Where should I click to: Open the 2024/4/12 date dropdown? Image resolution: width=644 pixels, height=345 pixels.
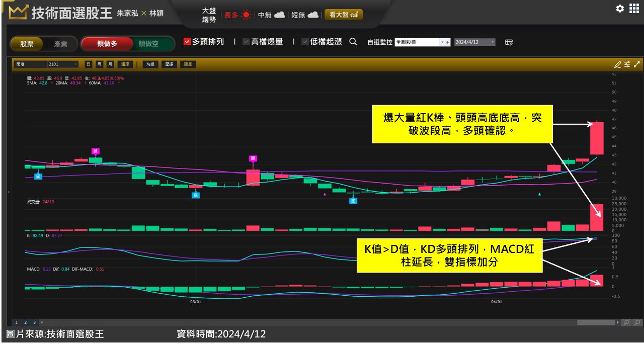(x=492, y=43)
